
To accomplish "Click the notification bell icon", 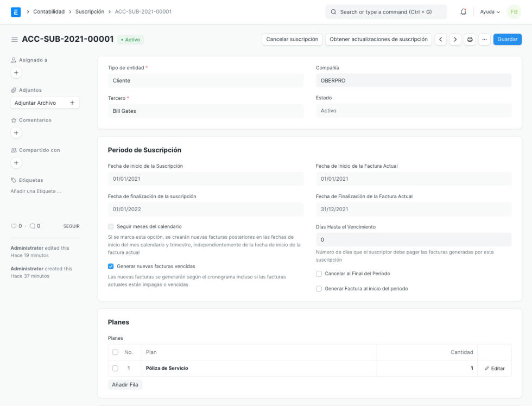I will (463, 12).
